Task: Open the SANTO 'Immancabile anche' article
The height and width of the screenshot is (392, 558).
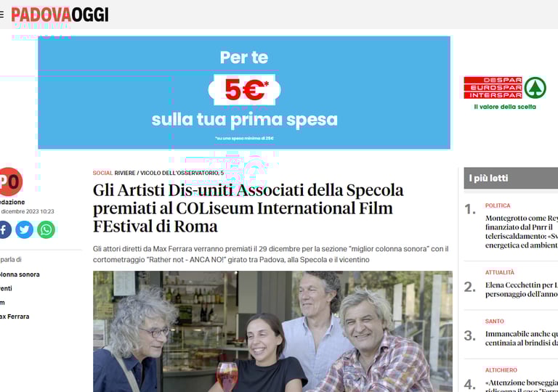Action: click(x=522, y=338)
